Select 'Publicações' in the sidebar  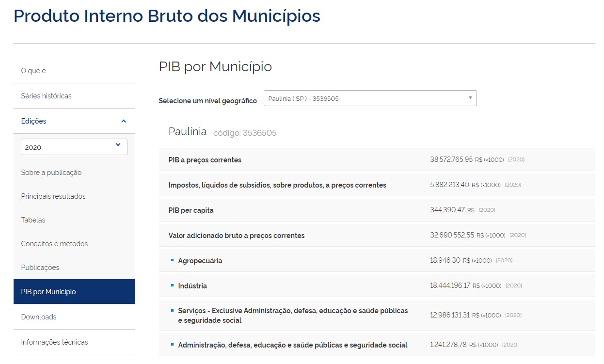point(40,268)
